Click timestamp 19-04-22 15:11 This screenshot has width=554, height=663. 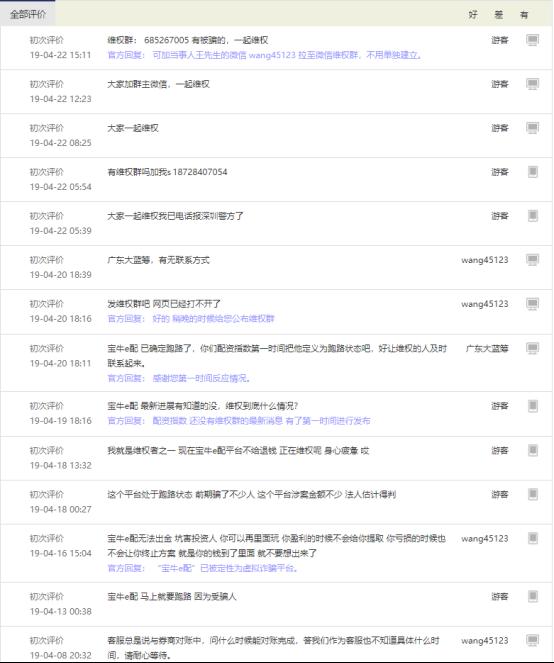(60, 55)
